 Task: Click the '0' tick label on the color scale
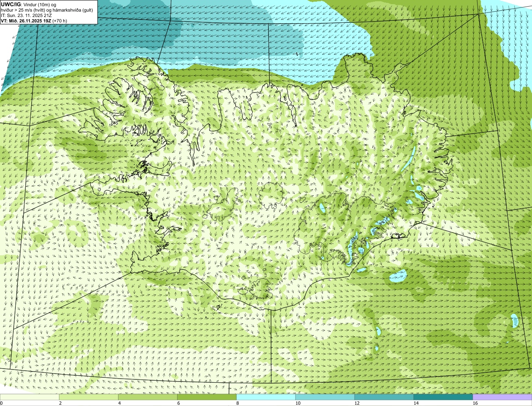tap(1, 403)
